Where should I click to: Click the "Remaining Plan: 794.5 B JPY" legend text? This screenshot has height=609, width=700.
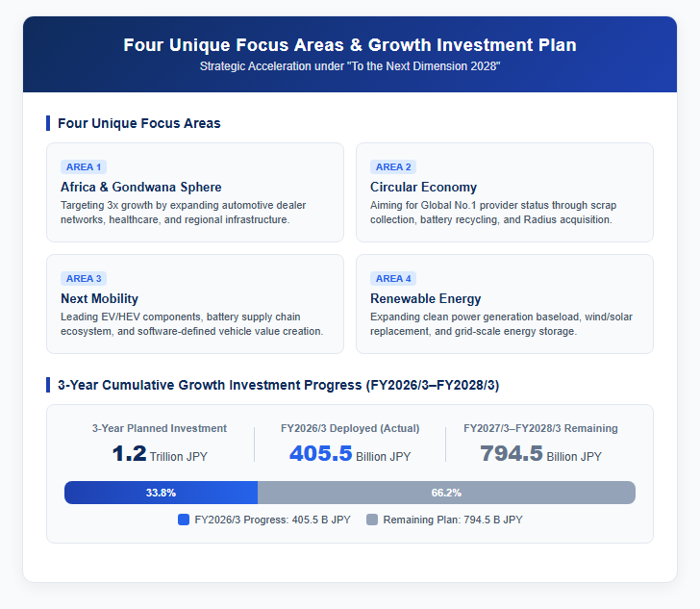tap(453, 520)
